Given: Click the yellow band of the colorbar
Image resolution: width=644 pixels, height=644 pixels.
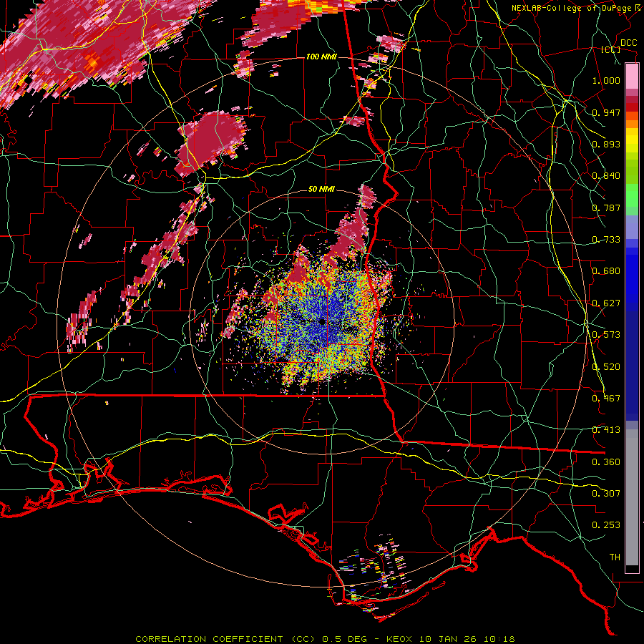Looking at the screenshot, I should pyautogui.click(x=632, y=141).
